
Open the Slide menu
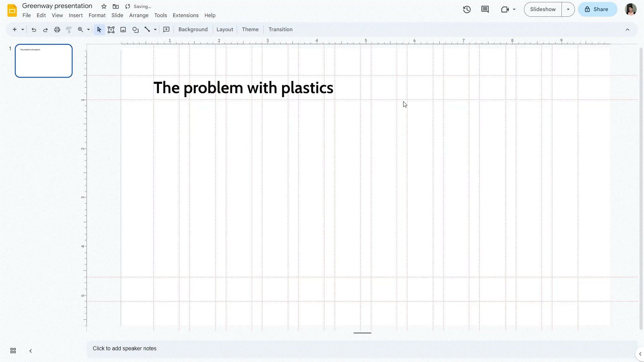coord(117,15)
